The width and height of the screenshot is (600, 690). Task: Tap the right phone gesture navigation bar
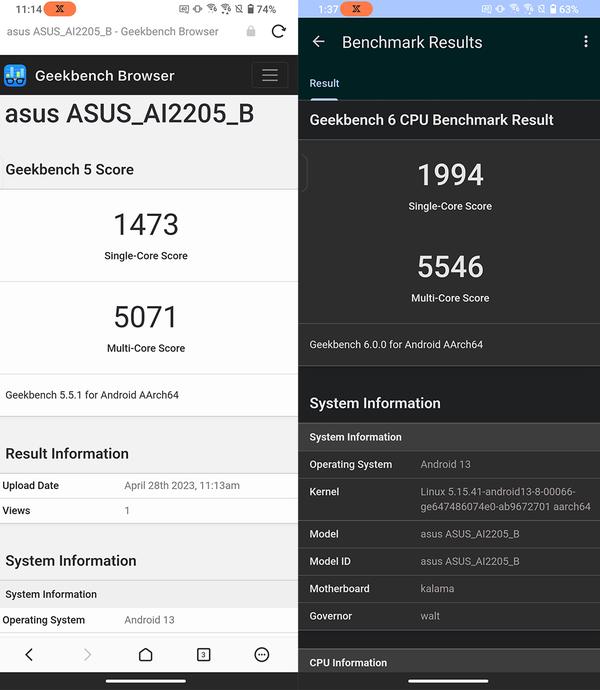[448, 681]
